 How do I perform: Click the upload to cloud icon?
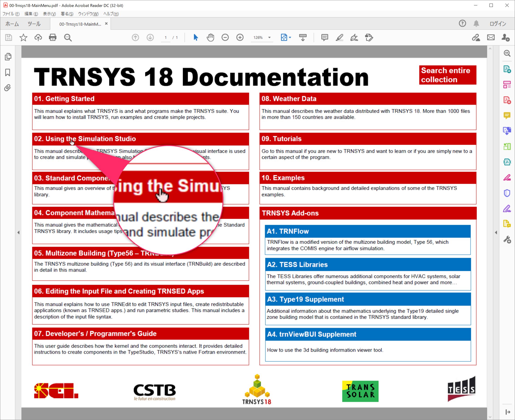pyautogui.click(x=38, y=37)
